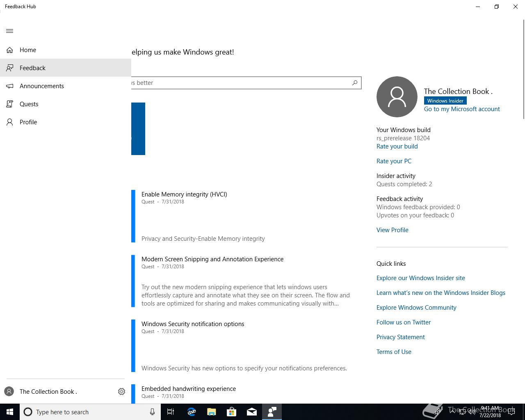Click the Profile person icon
This screenshot has width=525, height=420.
click(x=10, y=122)
